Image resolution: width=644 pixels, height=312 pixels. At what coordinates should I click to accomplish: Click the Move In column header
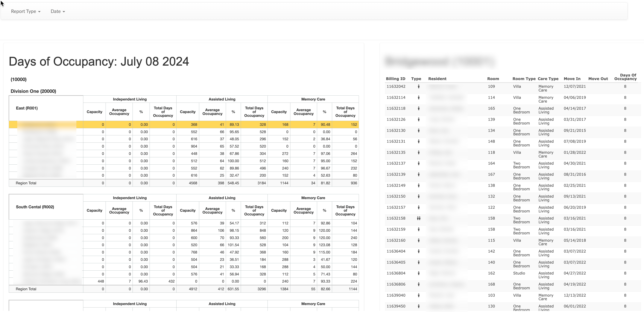(572, 79)
